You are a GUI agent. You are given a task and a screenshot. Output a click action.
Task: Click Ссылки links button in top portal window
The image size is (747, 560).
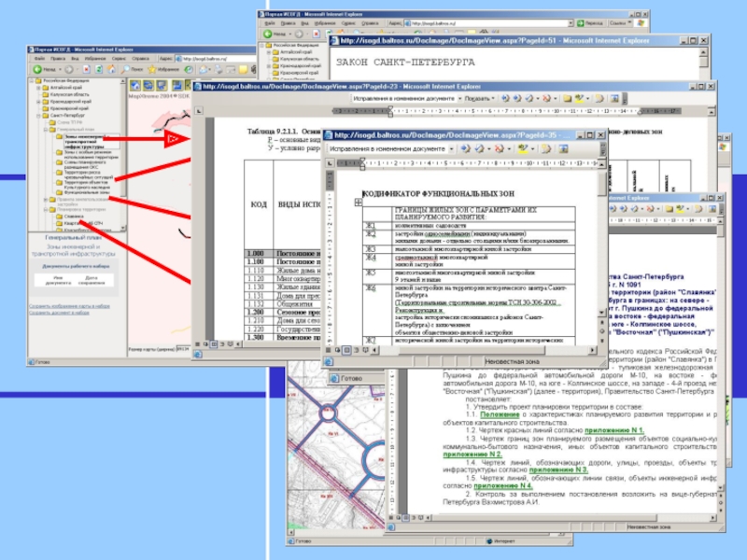pos(618,22)
